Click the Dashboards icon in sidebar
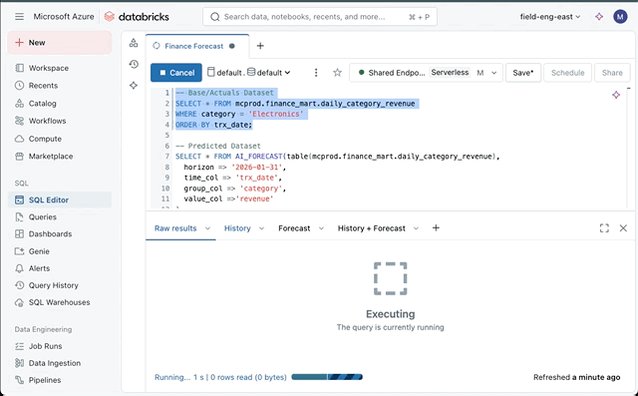This screenshot has width=638, height=396. point(19,234)
